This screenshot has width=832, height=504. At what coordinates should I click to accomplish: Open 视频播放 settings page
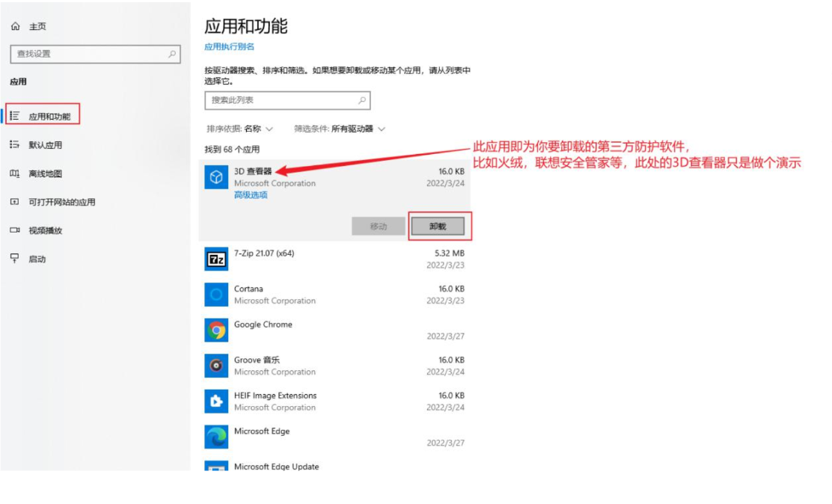[x=45, y=230]
